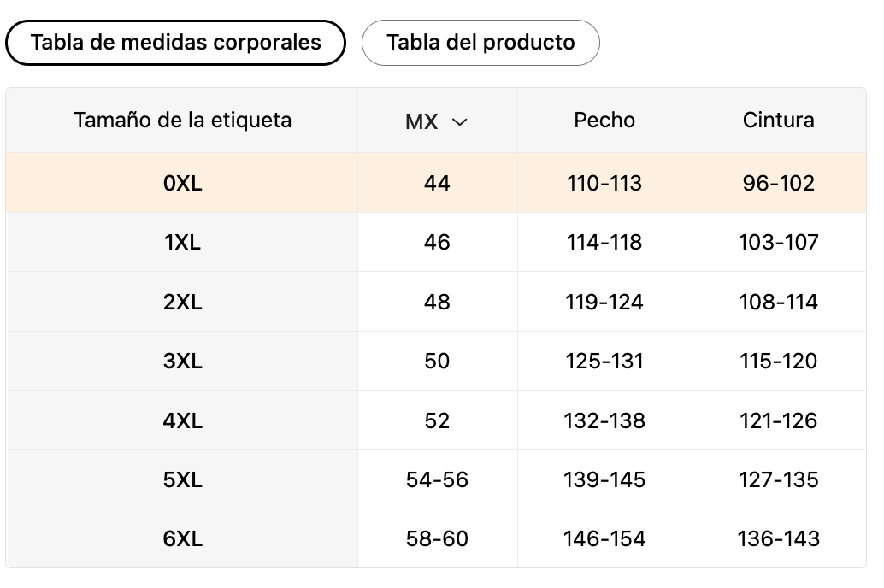Click the 146-154 Pecho value
Image resolution: width=884 pixels, height=588 pixels.
[x=604, y=539]
